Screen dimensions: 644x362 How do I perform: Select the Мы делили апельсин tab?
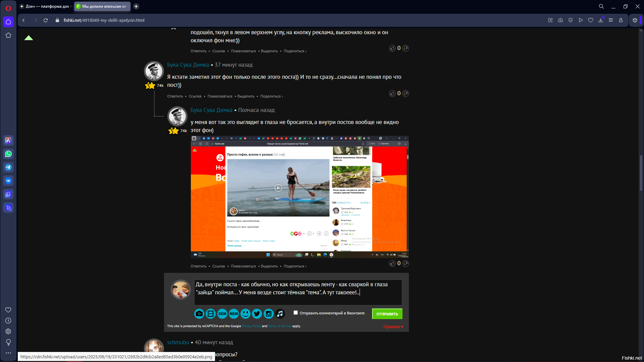102,6
